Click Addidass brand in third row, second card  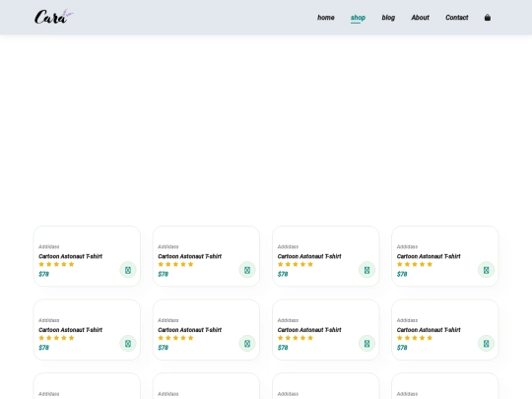click(168, 394)
